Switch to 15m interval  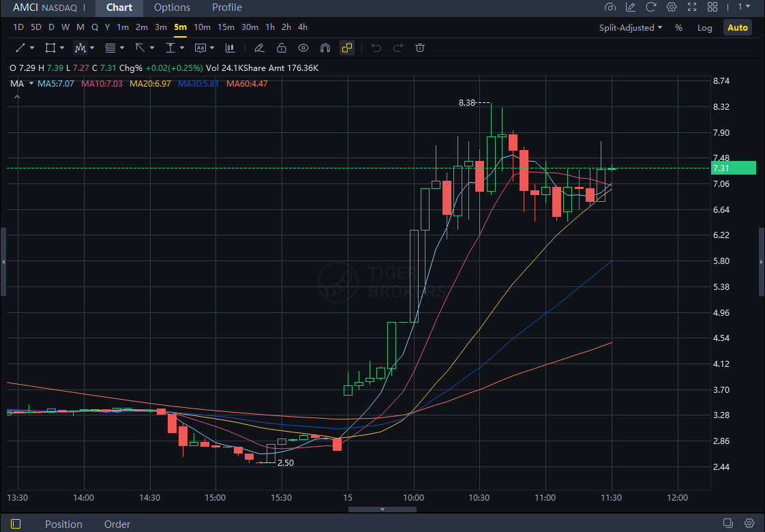click(226, 27)
